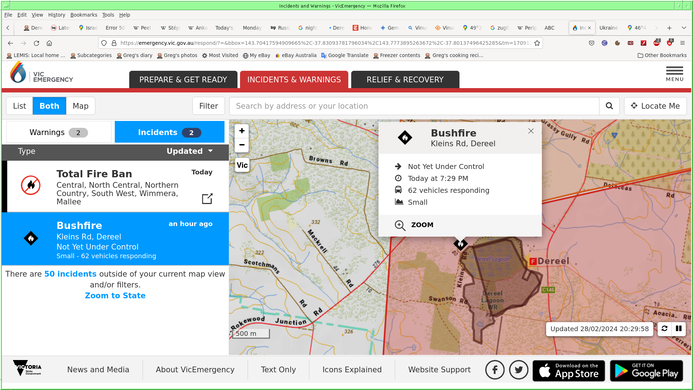
Task: Select the Both view option
Action: (x=49, y=106)
